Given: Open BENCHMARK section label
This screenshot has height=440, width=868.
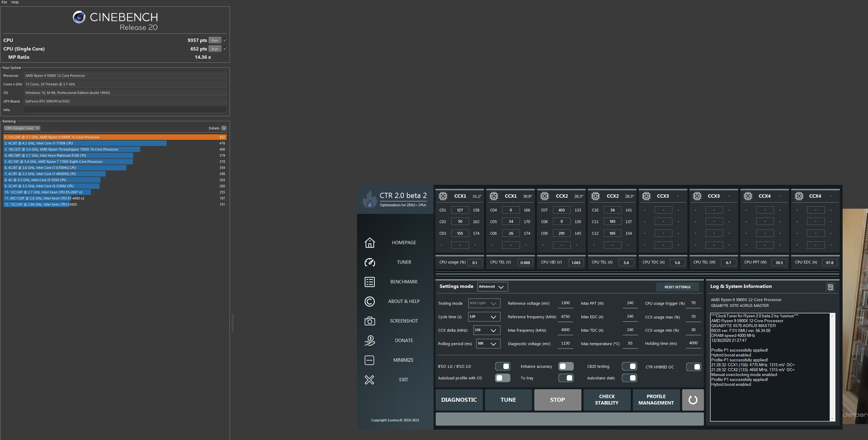Looking at the screenshot, I should 404,282.
